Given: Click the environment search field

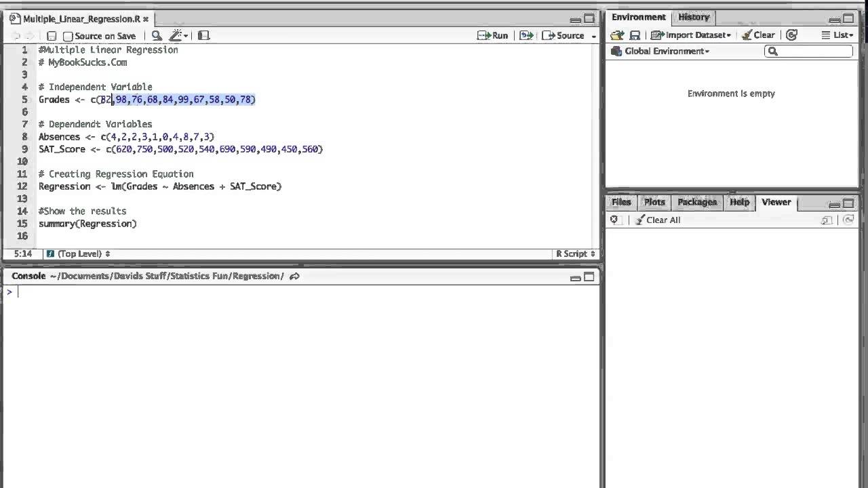Looking at the screenshot, I should click(808, 51).
